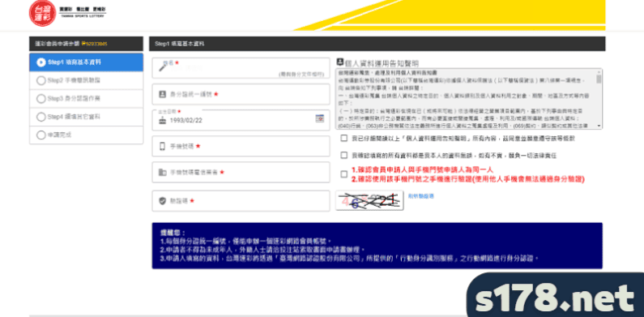
Task: Click the telecom building icon
Action: [163, 172]
